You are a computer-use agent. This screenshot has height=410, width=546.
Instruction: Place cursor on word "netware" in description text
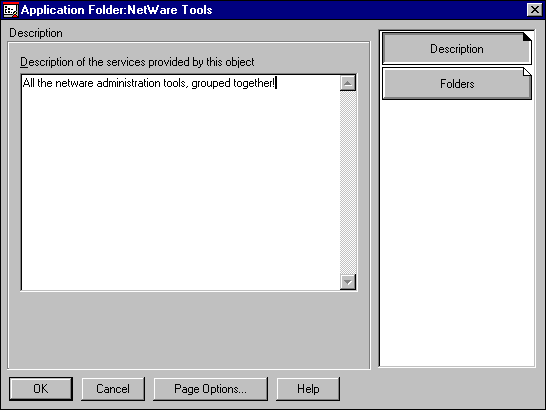(74, 83)
